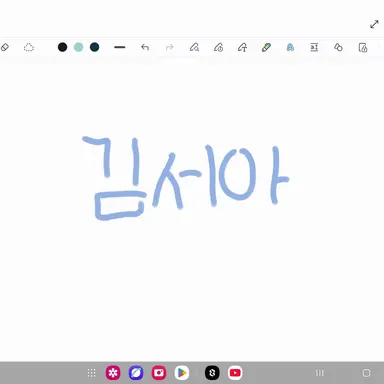Open the pen thickness line setting
The width and height of the screenshot is (384, 384).
pos(120,47)
